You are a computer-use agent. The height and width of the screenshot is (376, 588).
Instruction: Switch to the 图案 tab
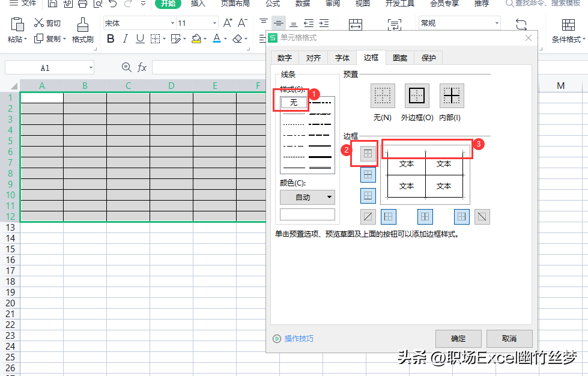tap(399, 58)
